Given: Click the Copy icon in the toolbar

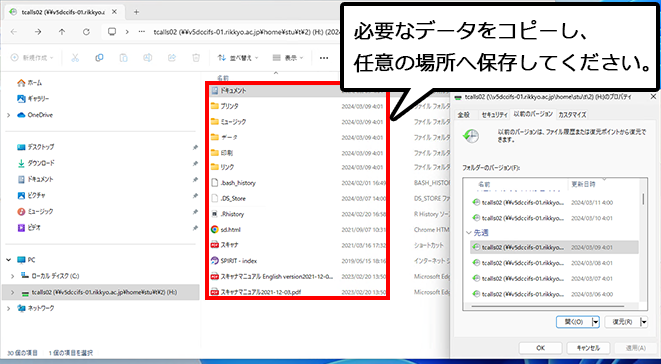Looking at the screenshot, I should [x=99, y=58].
